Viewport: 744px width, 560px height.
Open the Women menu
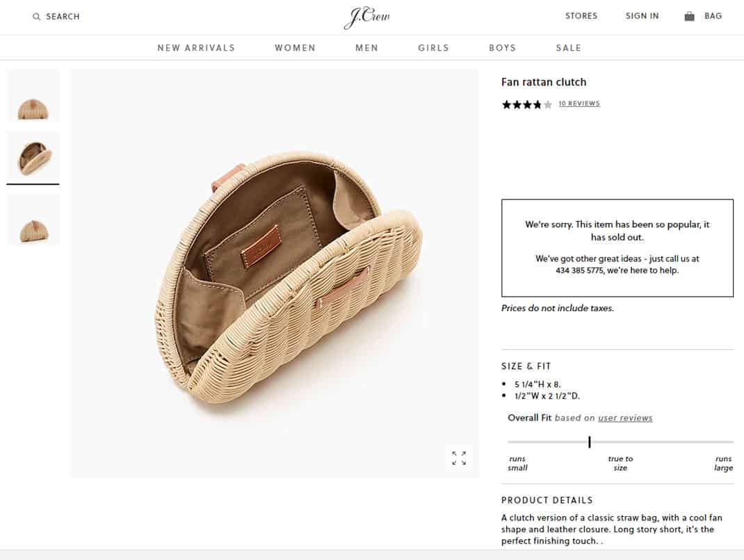tap(295, 48)
